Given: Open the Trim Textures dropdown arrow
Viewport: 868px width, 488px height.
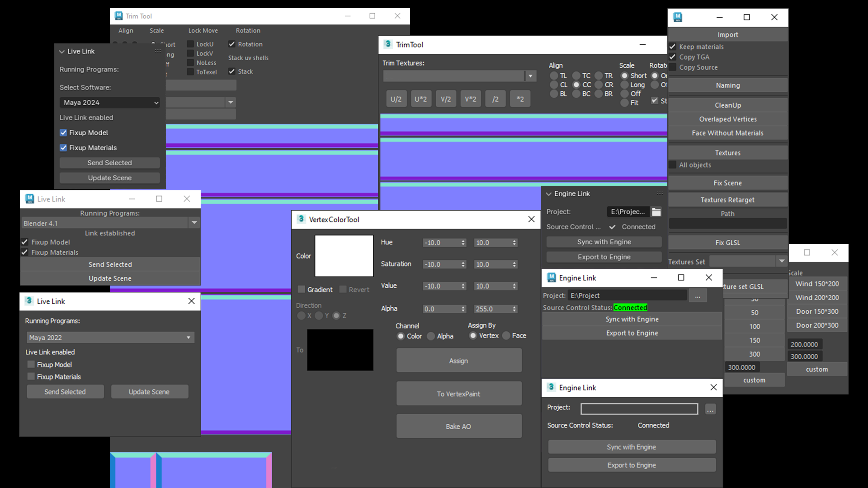Looking at the screenshot, I should 530,76.
